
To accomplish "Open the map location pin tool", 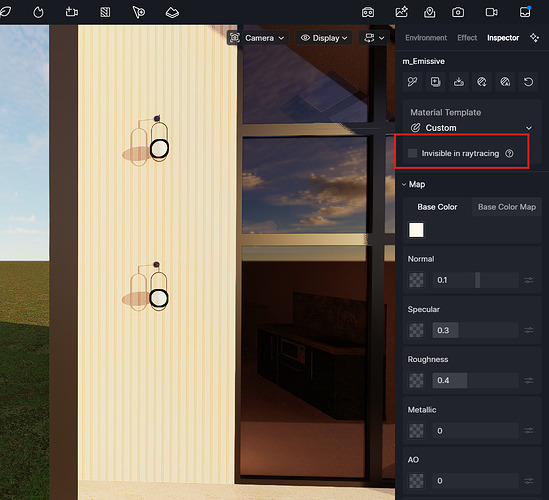I will [430, 13].
